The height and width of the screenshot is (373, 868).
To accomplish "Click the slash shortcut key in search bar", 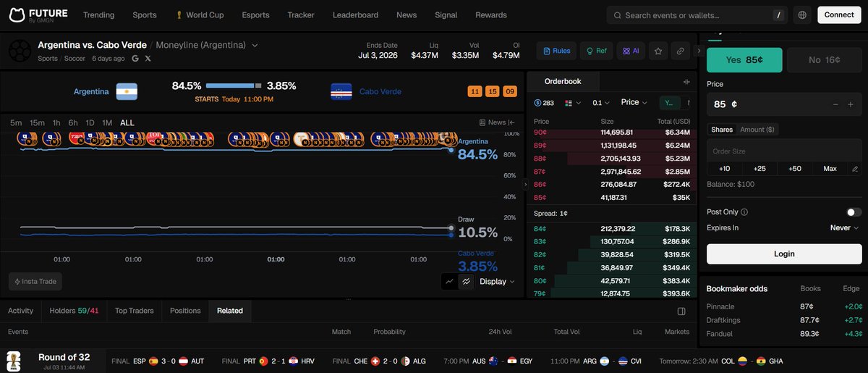I will [x=778, y=14].
